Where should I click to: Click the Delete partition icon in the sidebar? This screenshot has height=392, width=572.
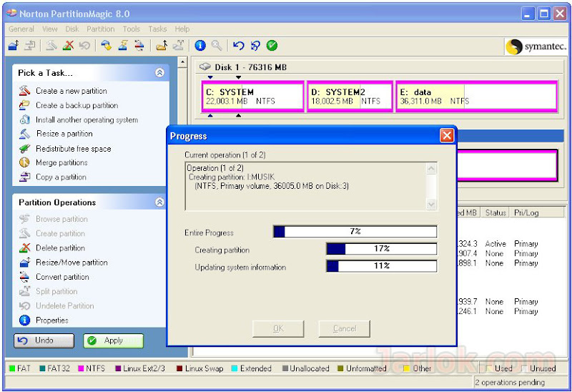[x=24, y=248]
